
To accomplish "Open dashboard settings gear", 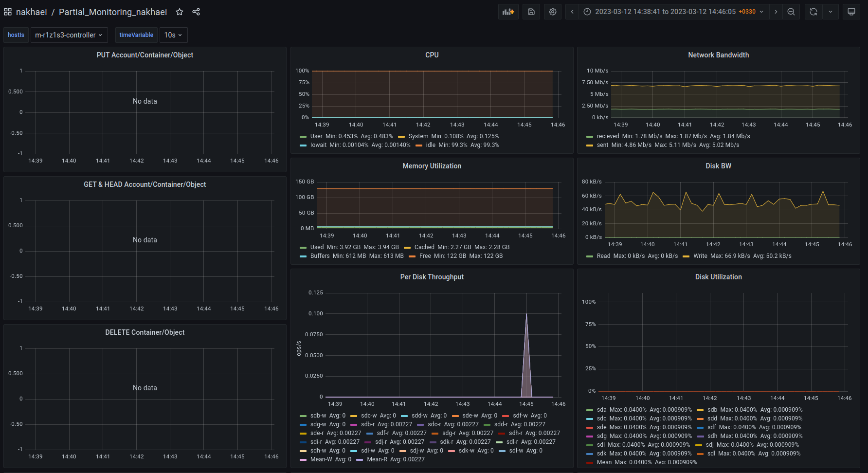I will click(553, 12).
